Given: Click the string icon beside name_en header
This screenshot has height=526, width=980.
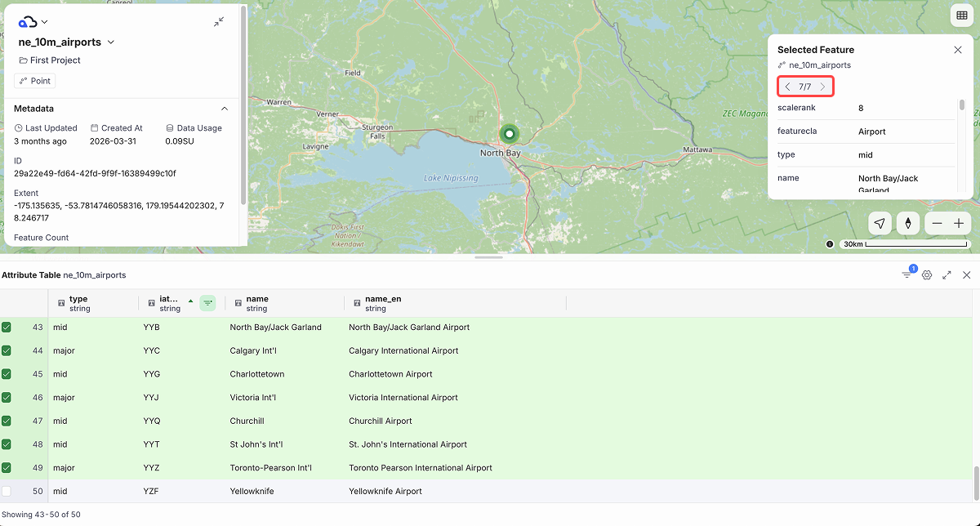Looking at the screenshot, I should pyautogui.click(x=357, y=303).
